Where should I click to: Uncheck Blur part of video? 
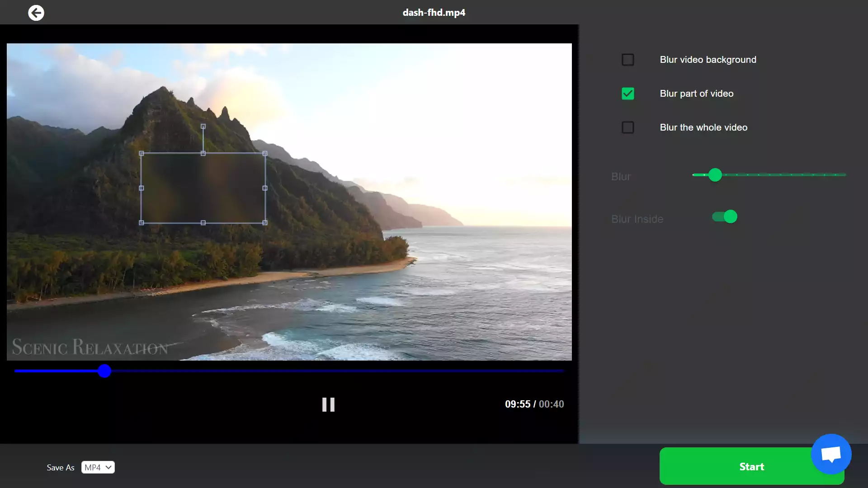(x=627, y=94)
